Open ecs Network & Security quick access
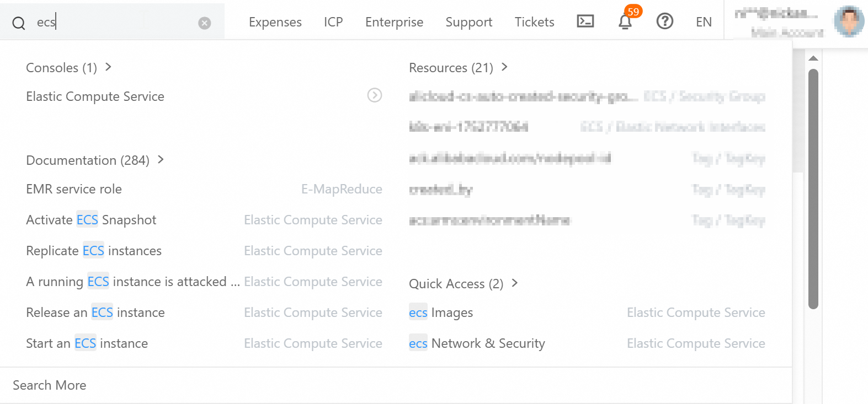 [x=477, y=343]
